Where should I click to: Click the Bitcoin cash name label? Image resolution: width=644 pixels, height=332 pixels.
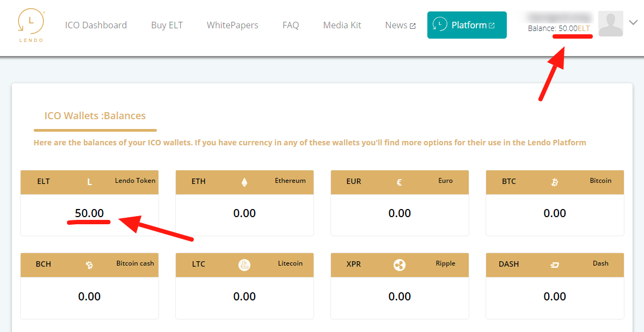point(135,263)
